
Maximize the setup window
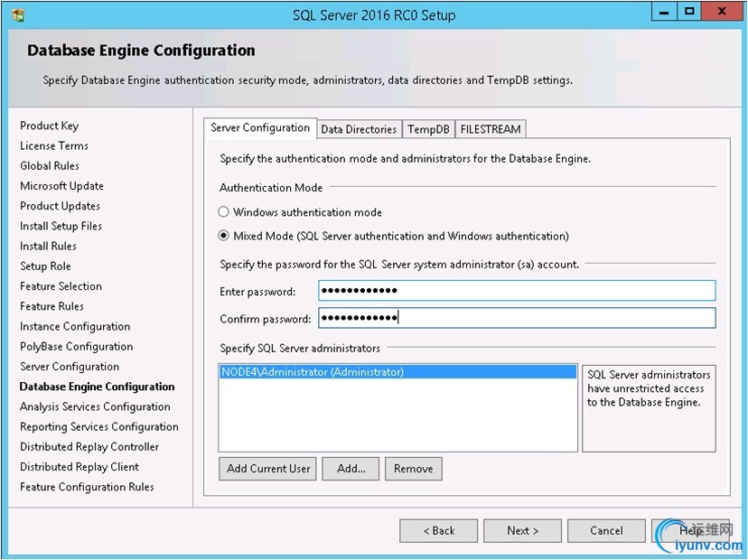tap(689, 12)
